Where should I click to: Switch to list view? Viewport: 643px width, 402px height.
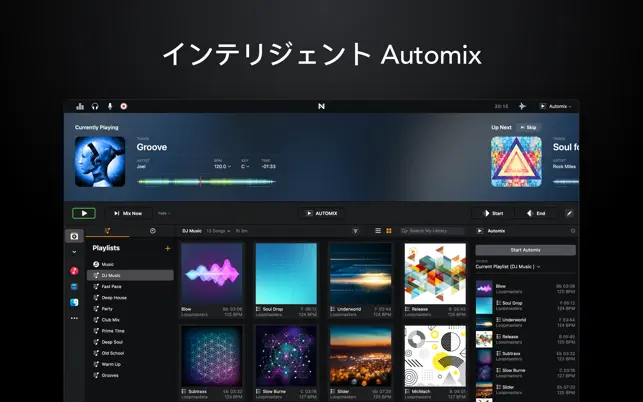coord(378,231)
